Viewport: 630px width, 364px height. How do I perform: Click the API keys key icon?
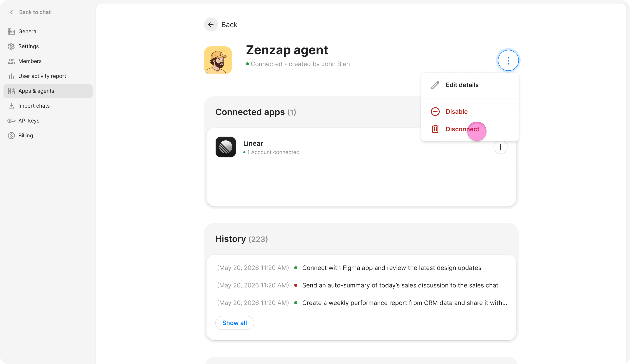pyautogui.click(x=11, y=121)
